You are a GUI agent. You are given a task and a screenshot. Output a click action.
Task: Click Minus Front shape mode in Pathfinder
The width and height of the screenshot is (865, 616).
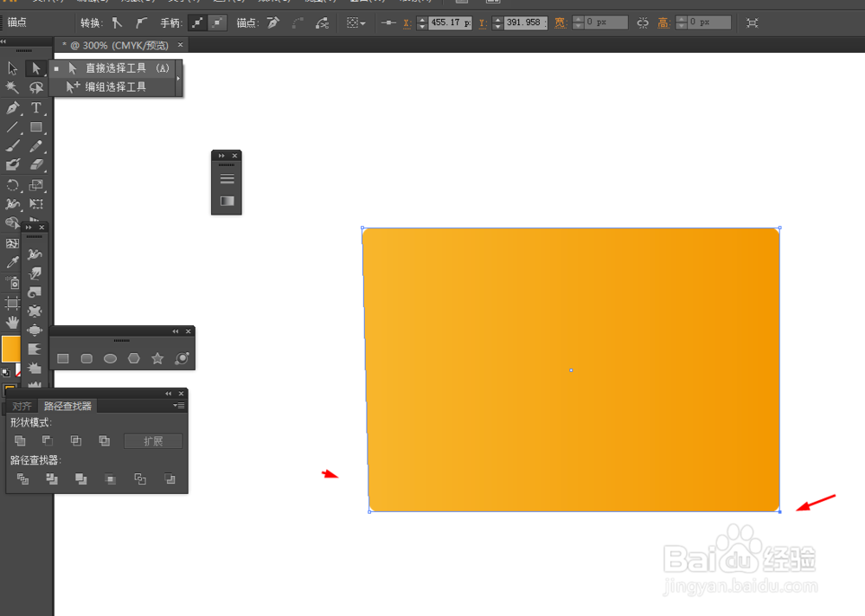pos(48,440)
